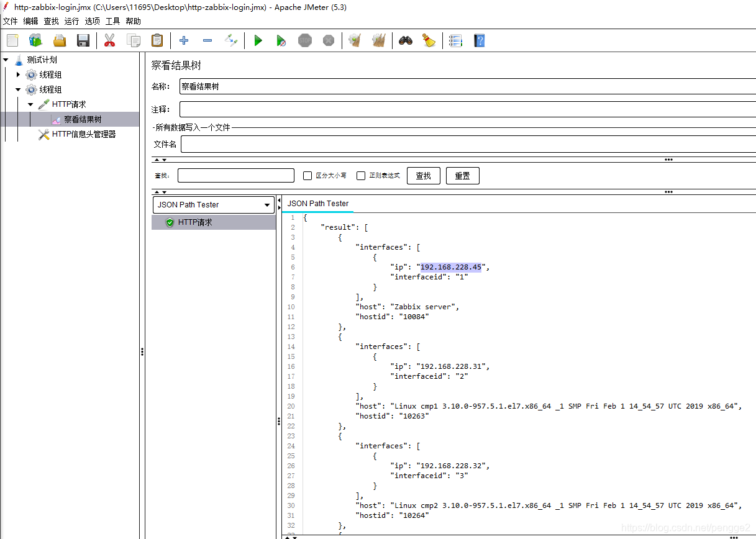Select HTTP请求 entry in results list
Viewport: 756px width, 539px height.
pyautogui.click(x=214, y=222)
